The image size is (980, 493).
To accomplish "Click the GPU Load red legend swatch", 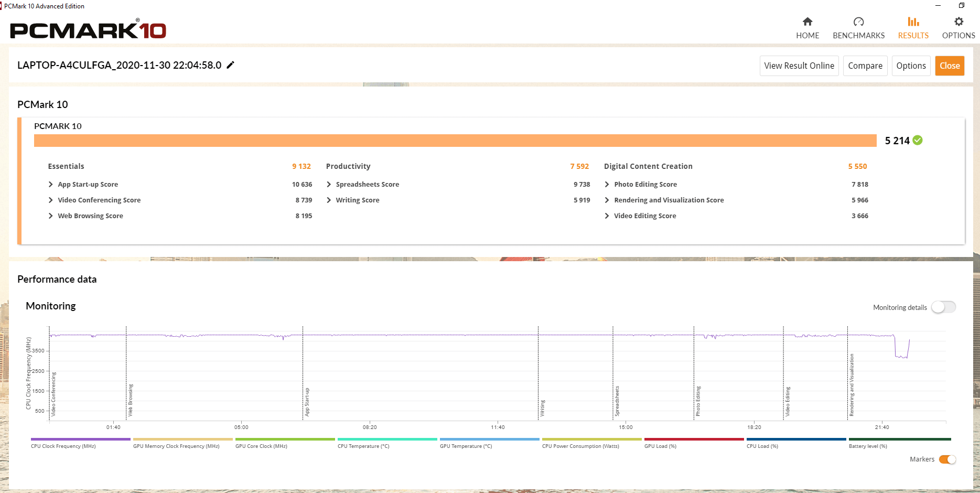I will pyautogui.click(x=694, y=440).
